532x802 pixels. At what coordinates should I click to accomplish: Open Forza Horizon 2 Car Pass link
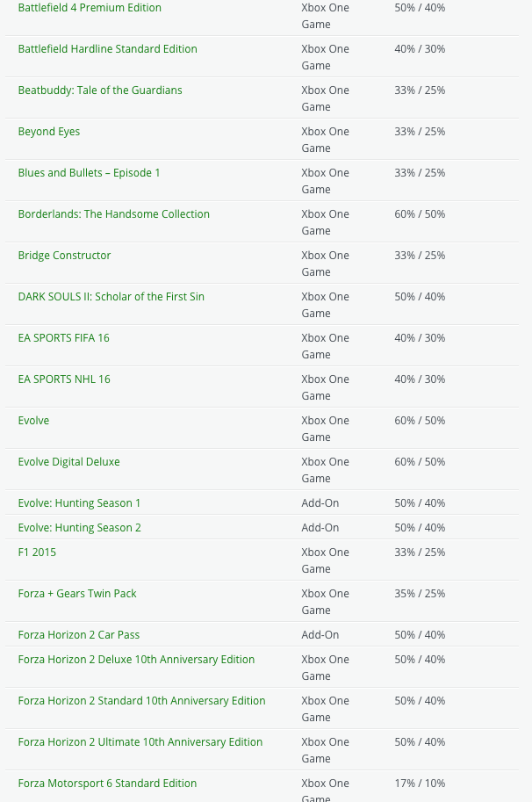pyautogui.click(x=78, y=635)
